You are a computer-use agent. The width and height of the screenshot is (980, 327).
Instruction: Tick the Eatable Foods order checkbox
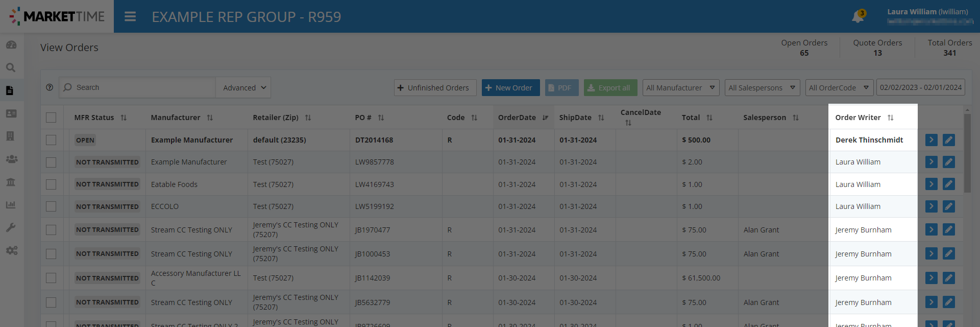51,184
